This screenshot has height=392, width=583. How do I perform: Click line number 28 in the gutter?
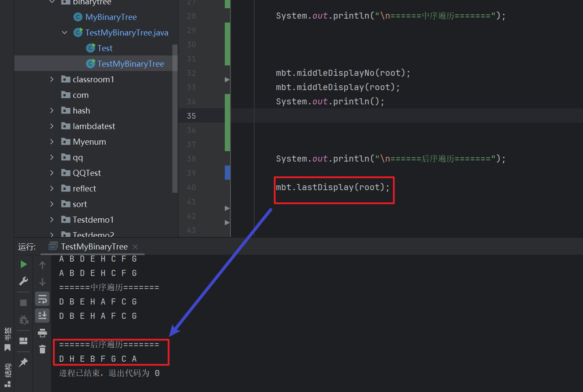pos(191,16)
